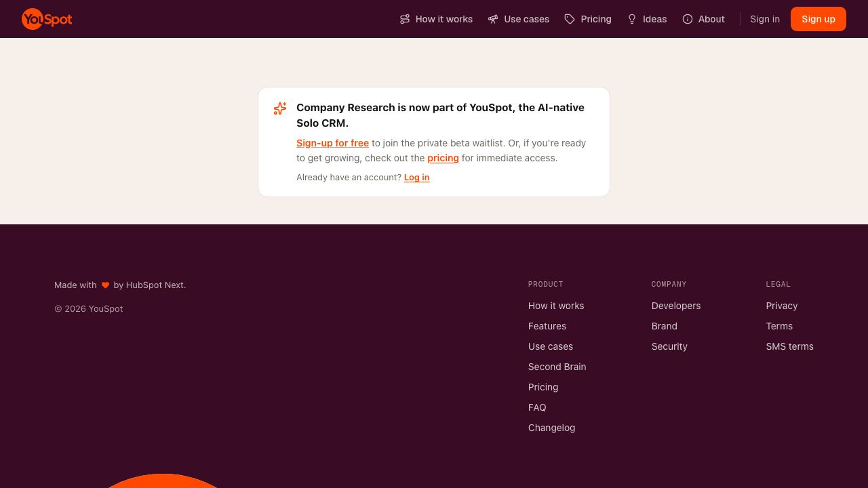Open the Second Brain footer link
This screenshot has width=868, height=488.
(x=557, y=367)
